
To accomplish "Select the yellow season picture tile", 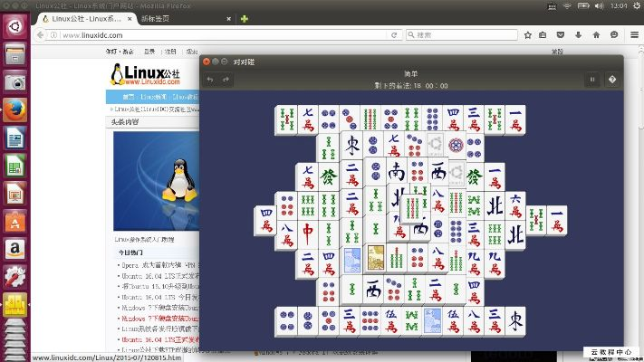I will point(375,257).
